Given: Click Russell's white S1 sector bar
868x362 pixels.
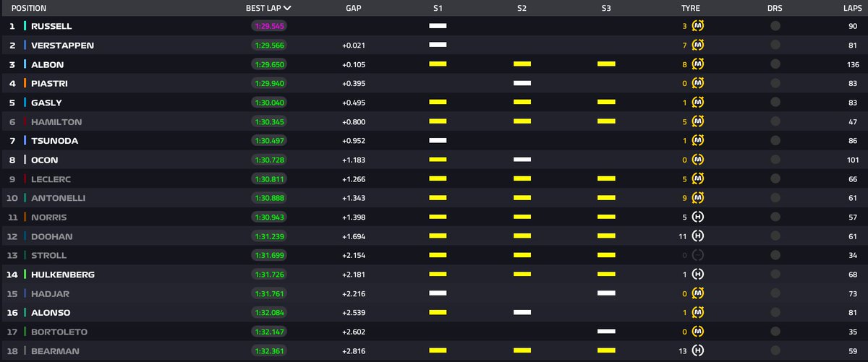Looking at the screenshot, I should point(438,26).
